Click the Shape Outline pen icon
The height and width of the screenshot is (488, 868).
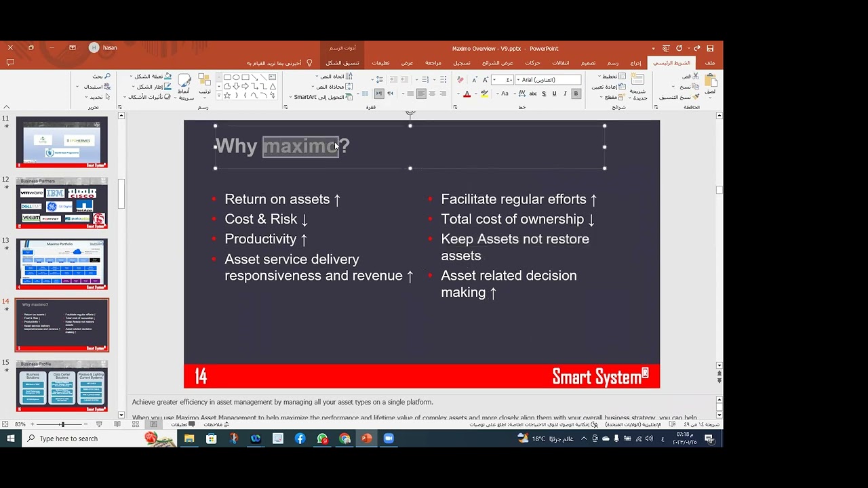click(167, 87)
